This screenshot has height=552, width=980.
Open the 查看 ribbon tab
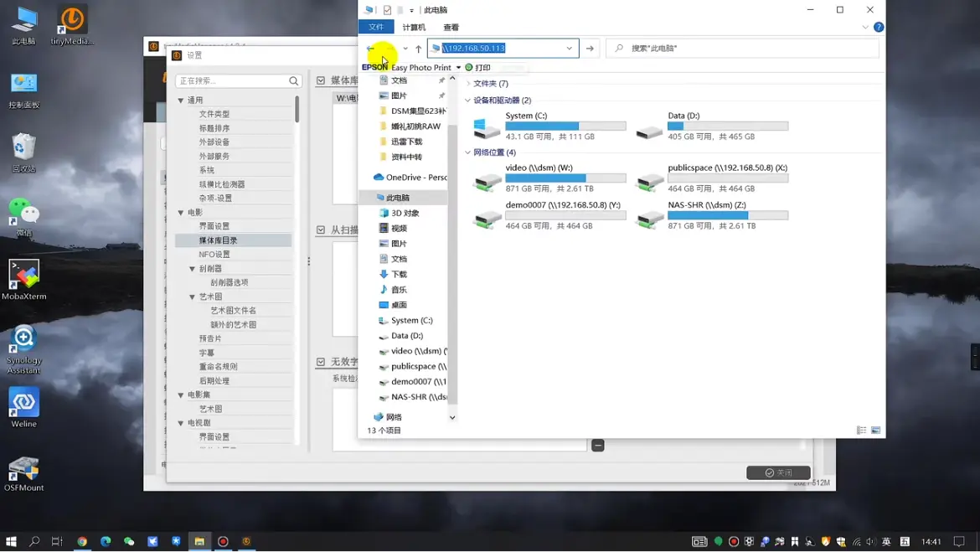point(451,28)
